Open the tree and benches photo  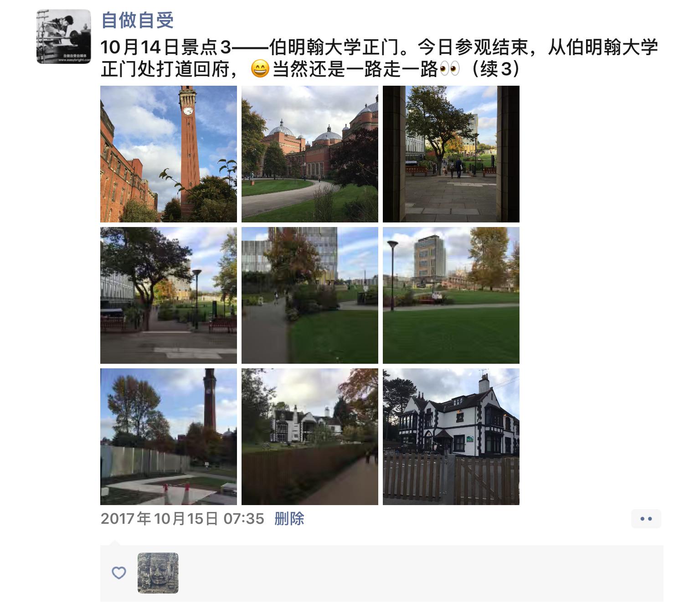(169, 295)
